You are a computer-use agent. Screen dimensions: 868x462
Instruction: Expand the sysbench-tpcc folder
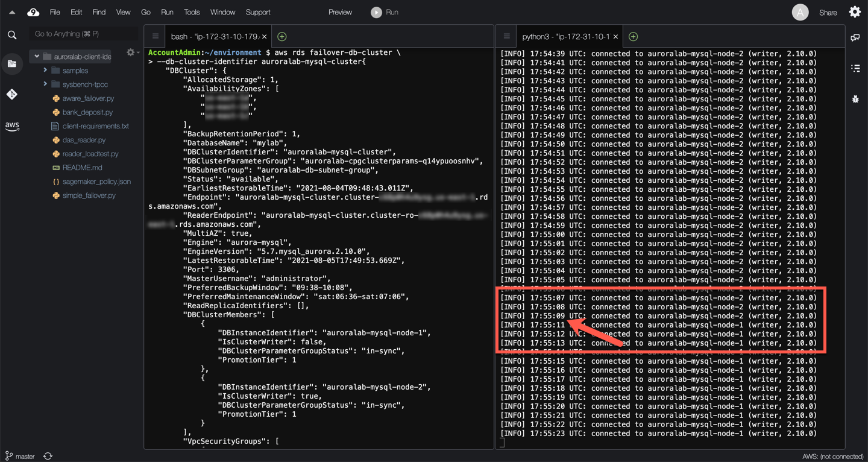(x=45, y=84)
